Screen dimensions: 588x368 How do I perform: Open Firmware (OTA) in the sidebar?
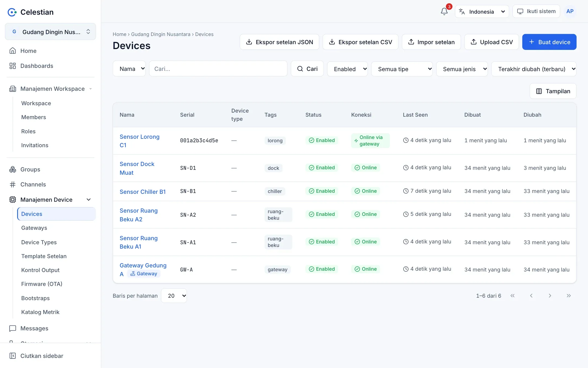[42, 284]
